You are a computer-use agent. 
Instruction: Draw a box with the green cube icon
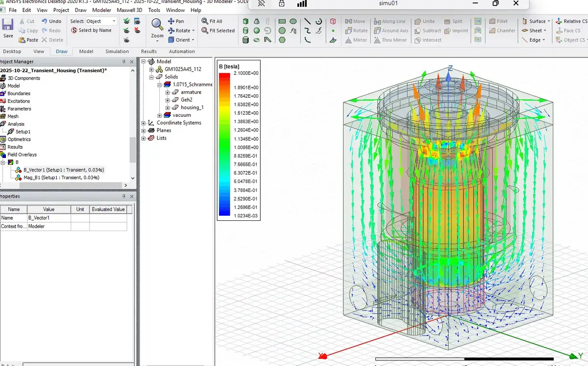click(x=246, y=21)
